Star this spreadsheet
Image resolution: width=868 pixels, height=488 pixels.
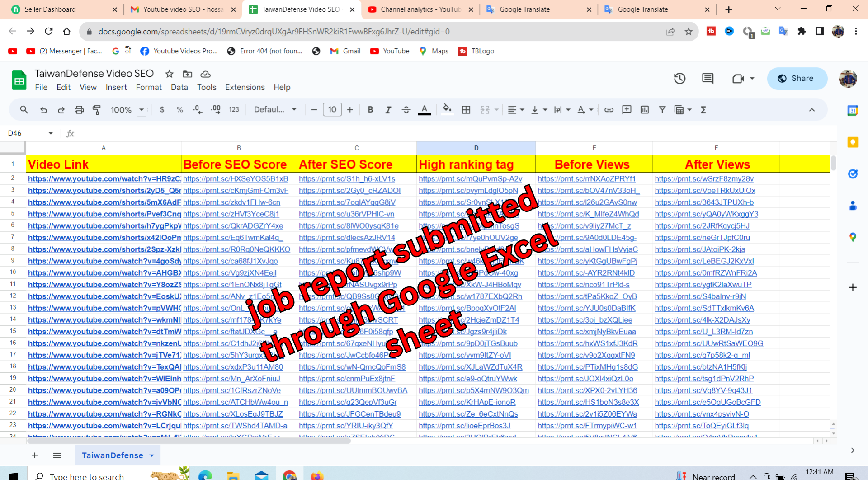[170, 74]
